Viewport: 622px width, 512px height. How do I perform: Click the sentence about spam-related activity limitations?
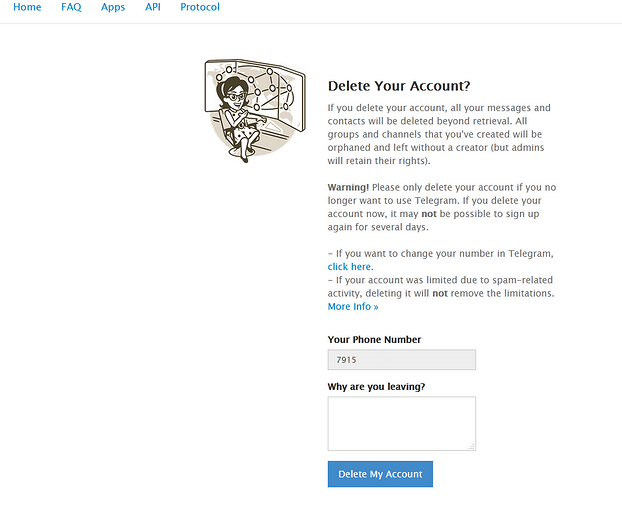pos(441,287)
